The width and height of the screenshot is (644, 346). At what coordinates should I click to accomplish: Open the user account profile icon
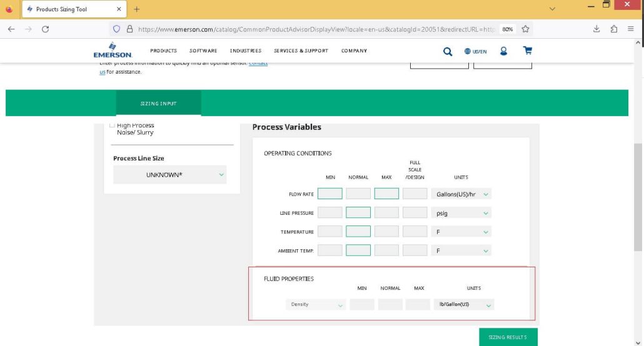pos(503,51)
